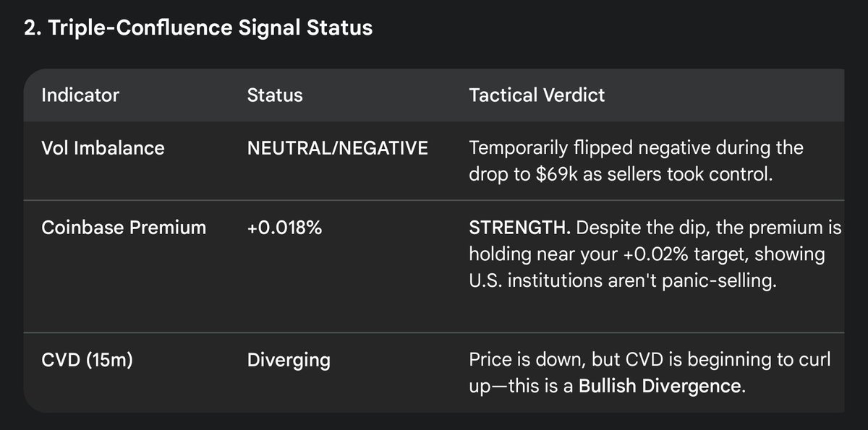Image resolution: width=868 pixels, height=430 pixels.
Task: Select the Status column header
Action: pos(275,95)
